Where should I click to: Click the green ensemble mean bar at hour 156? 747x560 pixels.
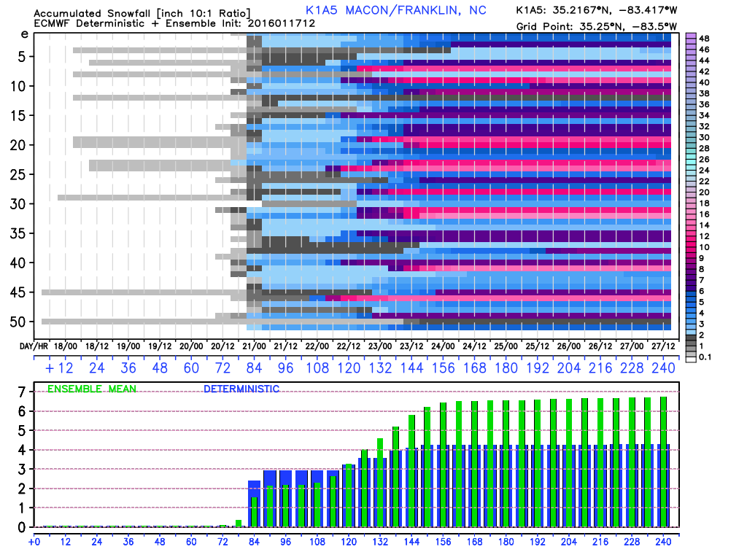pyautogui.click(x=443, y=464)
